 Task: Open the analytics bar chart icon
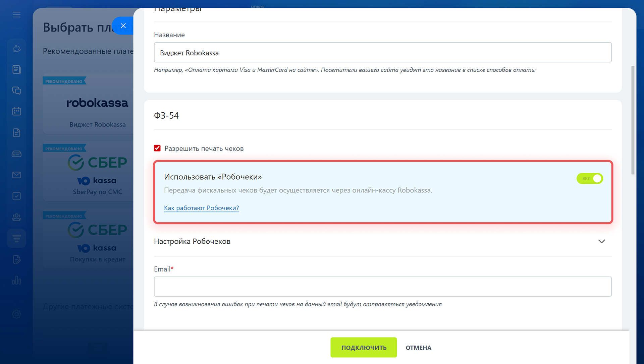point(16,280)
